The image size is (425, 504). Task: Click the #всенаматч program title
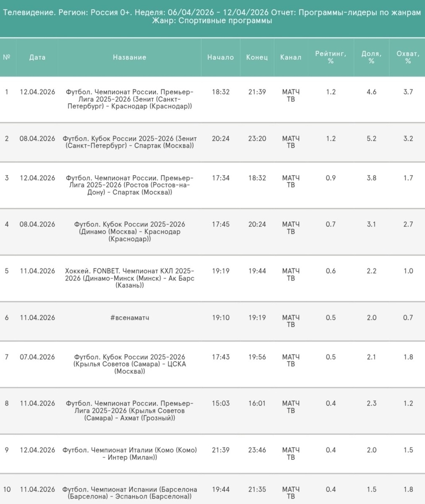point(130,318)
